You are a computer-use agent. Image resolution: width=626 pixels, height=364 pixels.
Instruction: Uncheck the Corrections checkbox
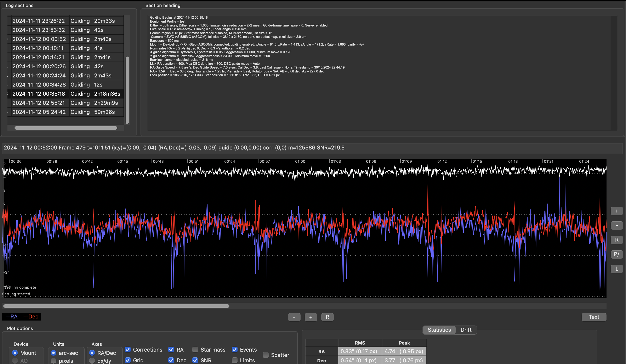[x=128, y=350]
